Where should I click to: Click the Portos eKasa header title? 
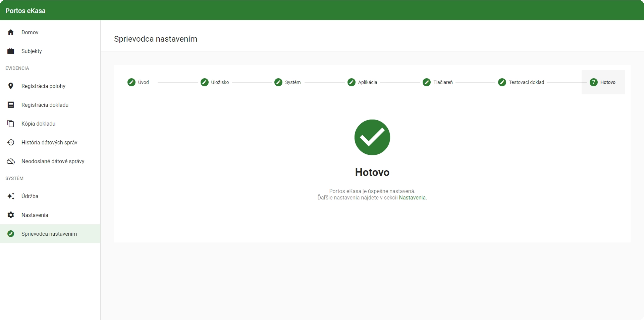point(25,11)
